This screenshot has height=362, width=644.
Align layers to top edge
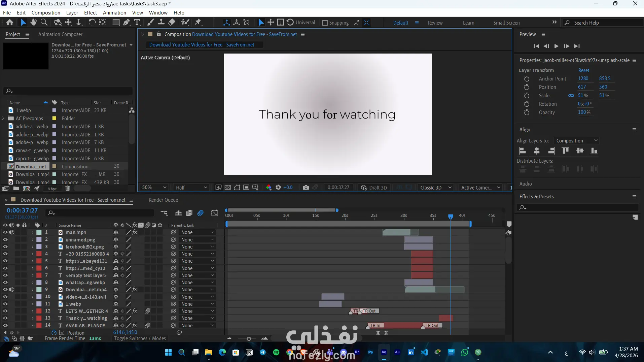pyautogui.click(x=566, y=151)
